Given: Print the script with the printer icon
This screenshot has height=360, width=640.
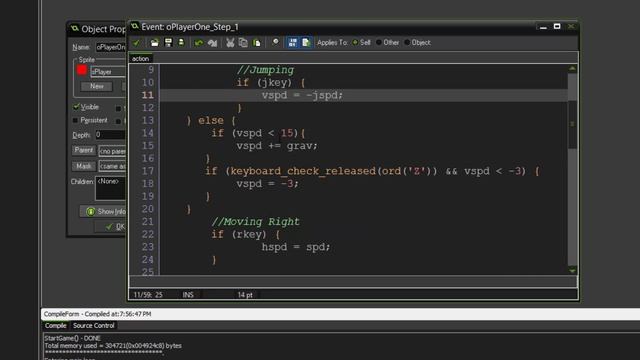Looking at the screenshot, I should 181,42.
